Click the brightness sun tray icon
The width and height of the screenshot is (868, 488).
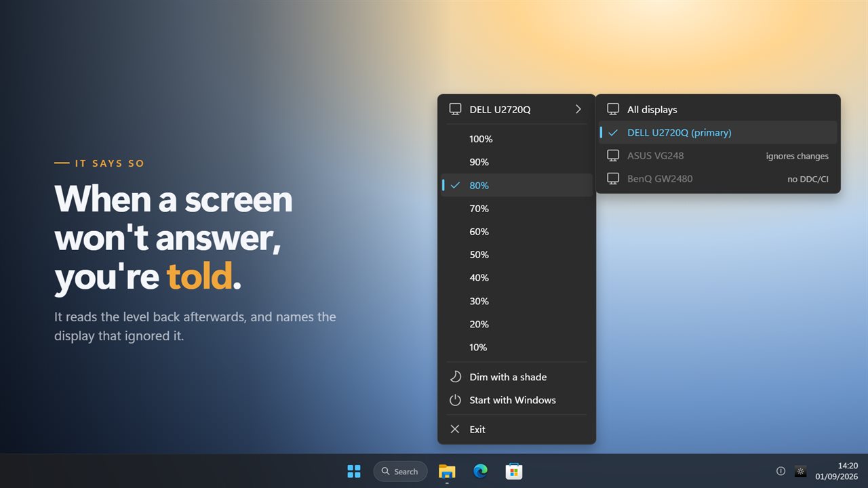click(x=801, y=471)
